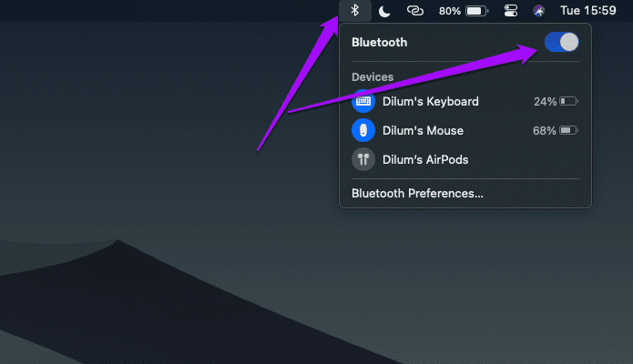
Task: Click the Bluetooth title in the panel
Action: (x=380, y=43)
